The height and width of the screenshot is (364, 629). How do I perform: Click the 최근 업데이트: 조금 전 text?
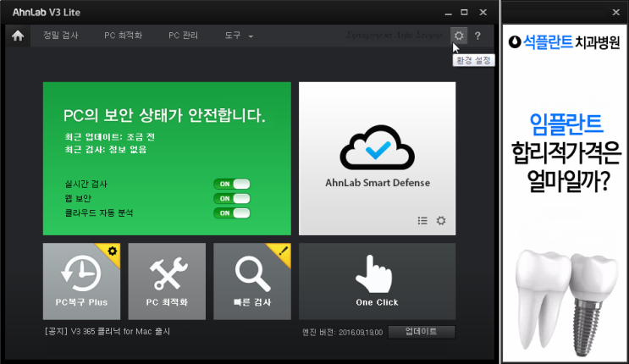pos(109,137)
